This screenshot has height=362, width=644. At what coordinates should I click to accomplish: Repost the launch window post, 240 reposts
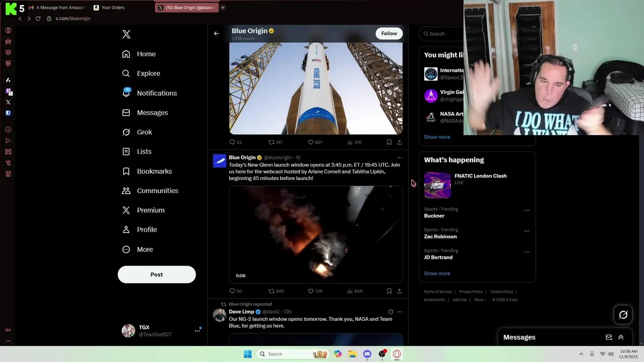coord(276,291)
